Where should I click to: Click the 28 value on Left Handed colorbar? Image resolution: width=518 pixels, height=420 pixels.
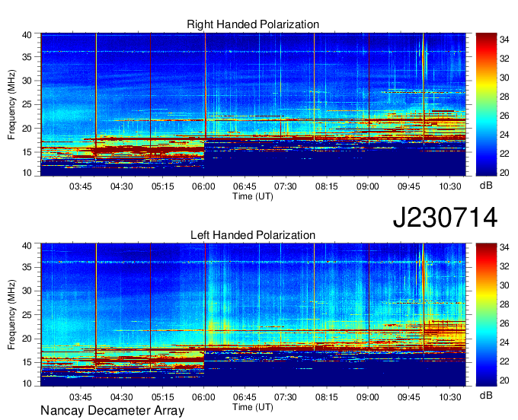click(x=504, y=304)
